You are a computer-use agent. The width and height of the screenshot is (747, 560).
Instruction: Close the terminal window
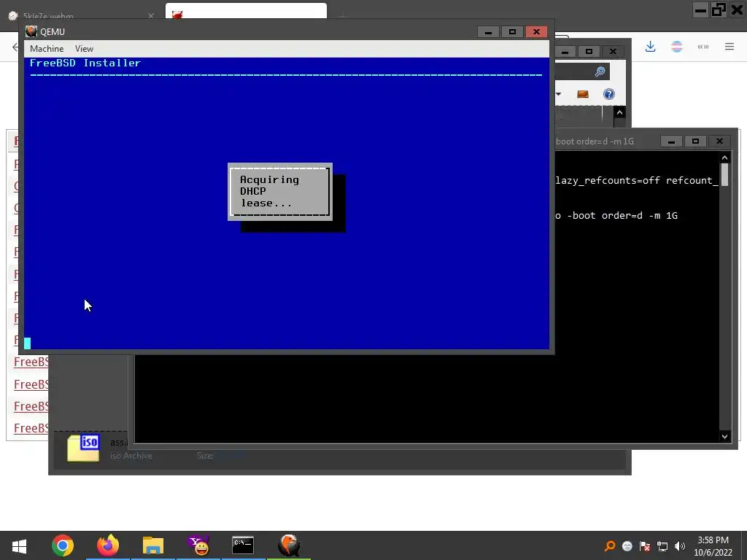tap(719, 141)
